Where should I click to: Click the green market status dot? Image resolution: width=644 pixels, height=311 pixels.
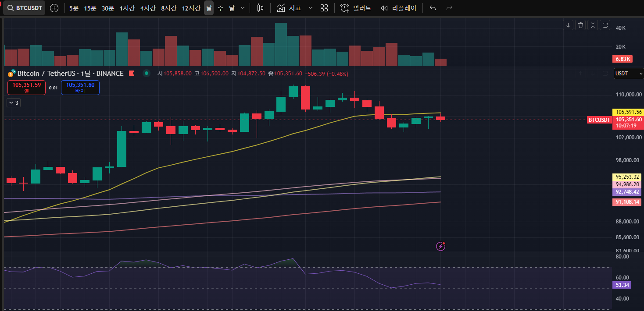pos(147,74)
